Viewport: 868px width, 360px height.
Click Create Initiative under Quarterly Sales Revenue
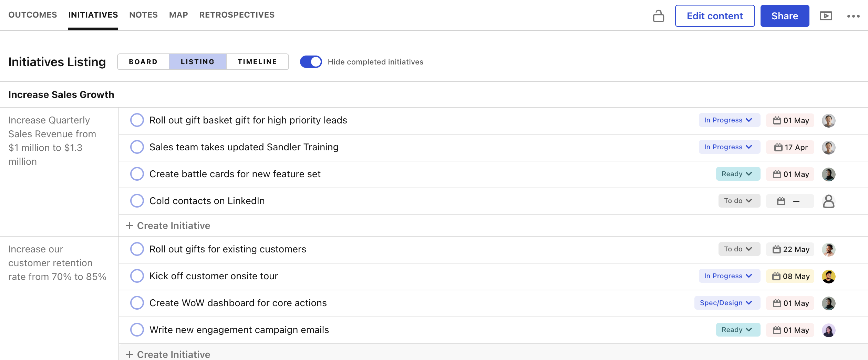click(168, 226)
